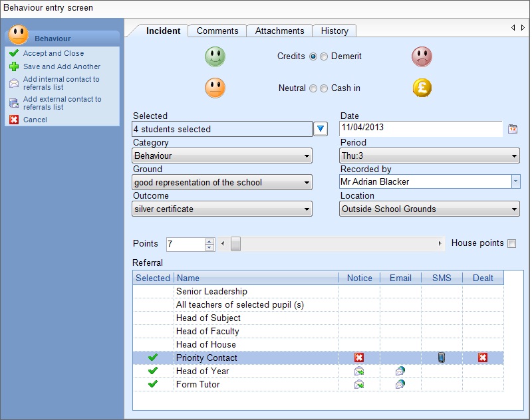The image size is (532, 420).
Task: Switch to the Comments tab
Action: [x=217, y=31]
